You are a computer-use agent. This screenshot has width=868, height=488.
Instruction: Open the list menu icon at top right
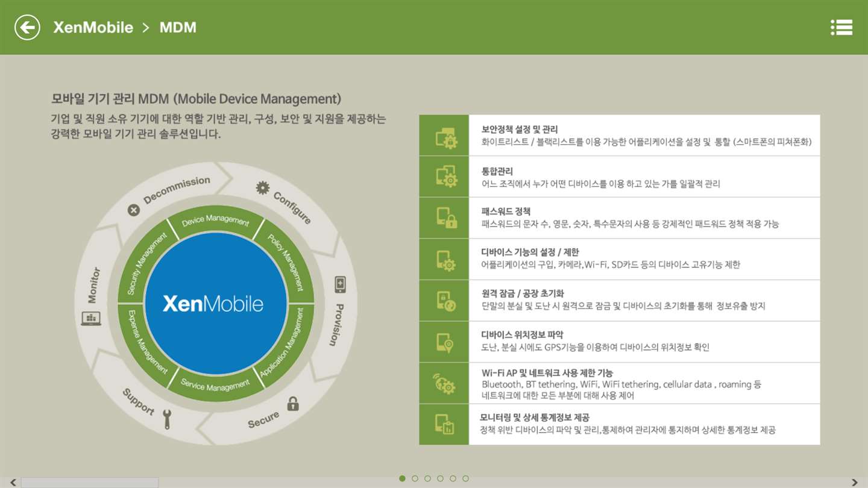tap(841, 27)
